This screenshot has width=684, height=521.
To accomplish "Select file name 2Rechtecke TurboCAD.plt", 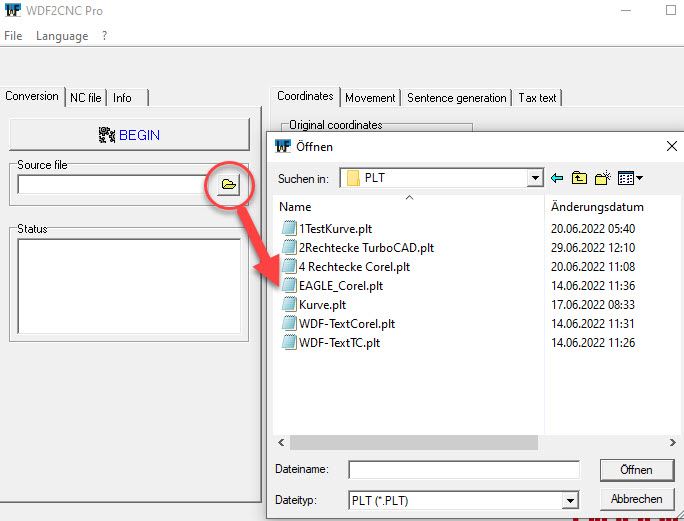I will [366, 248].
